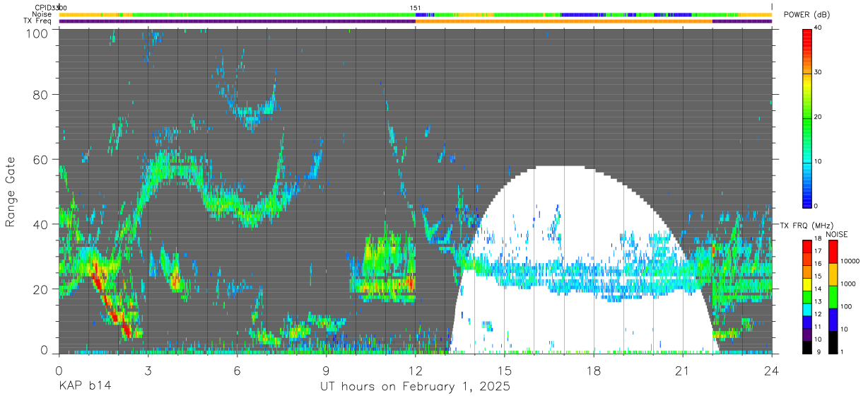Click the 'Range Gate' y-axis title
Screen dimensions: 868x401
(x=11, y=191)
